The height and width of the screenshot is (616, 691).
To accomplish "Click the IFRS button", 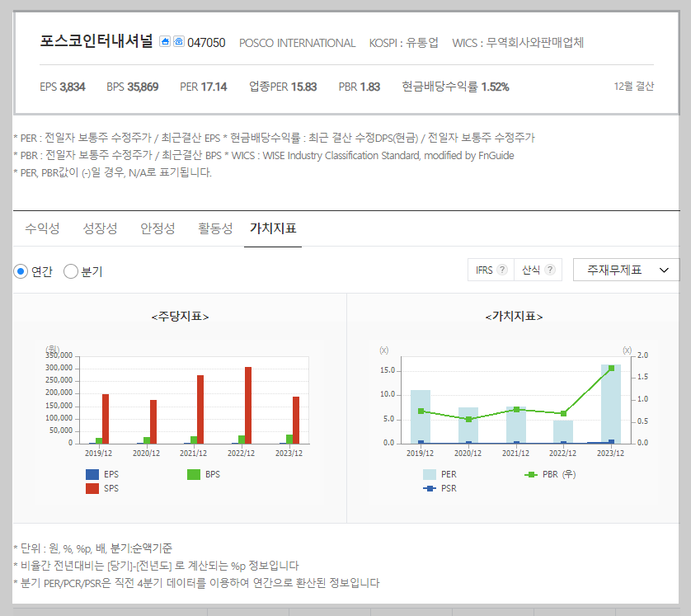I will [x=491, y=270].
